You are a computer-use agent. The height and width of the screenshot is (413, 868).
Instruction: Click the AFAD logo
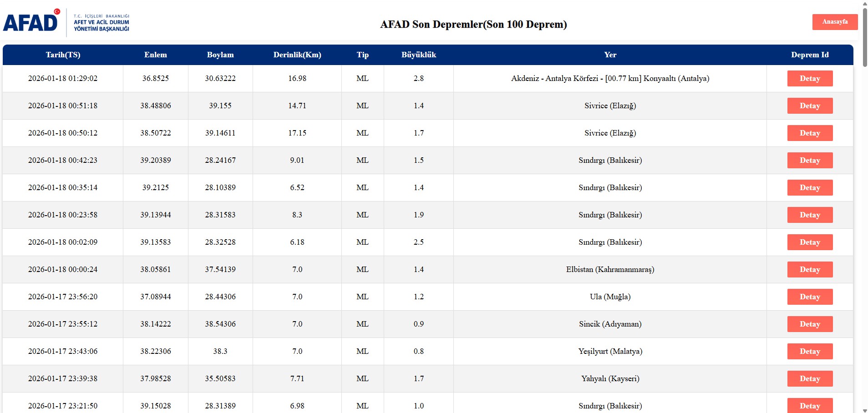pos(32,21)
